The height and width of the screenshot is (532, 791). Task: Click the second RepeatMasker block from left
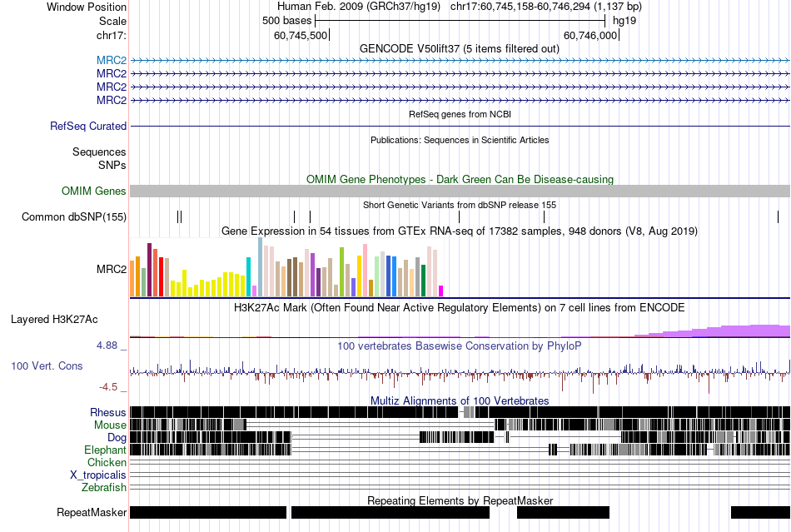[391, 512]
